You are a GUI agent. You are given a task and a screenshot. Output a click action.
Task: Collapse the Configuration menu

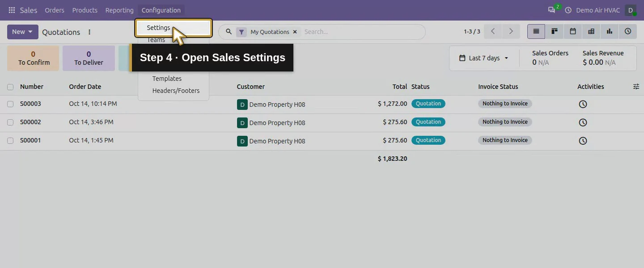coord(161,10)
